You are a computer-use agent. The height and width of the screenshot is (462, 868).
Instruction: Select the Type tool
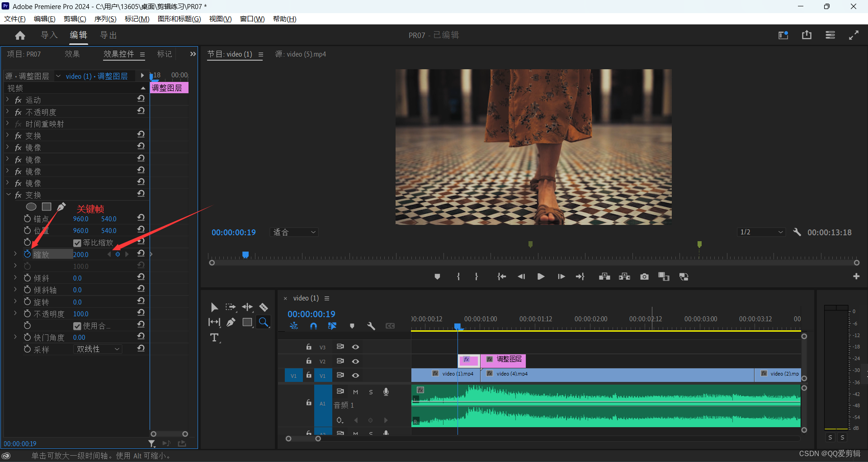(214, 338)
